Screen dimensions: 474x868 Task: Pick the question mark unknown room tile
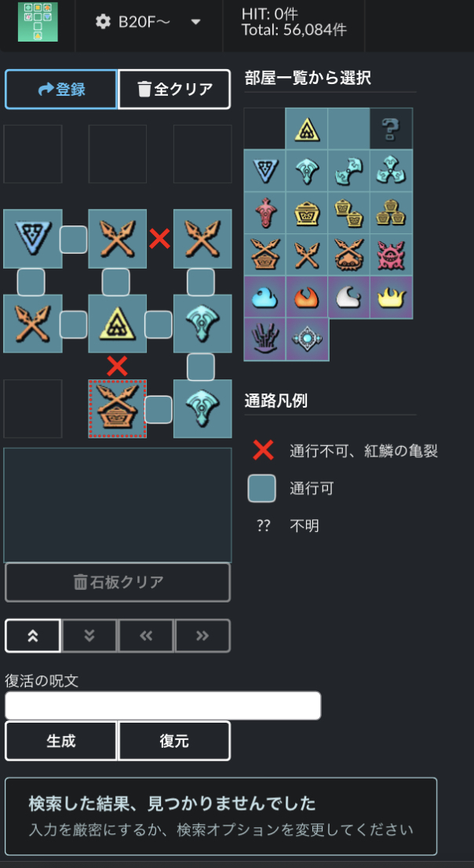pos(391,128)
